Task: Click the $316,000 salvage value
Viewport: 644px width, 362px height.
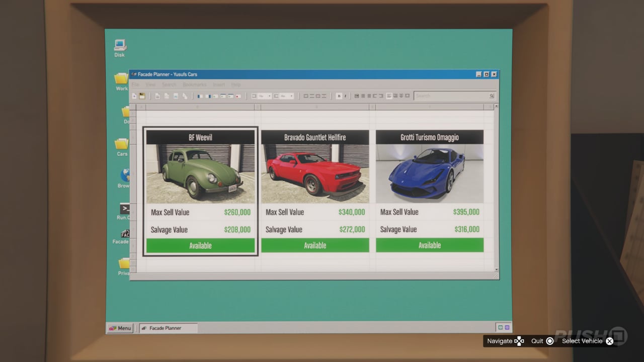Action: click(x=466, y=229)
